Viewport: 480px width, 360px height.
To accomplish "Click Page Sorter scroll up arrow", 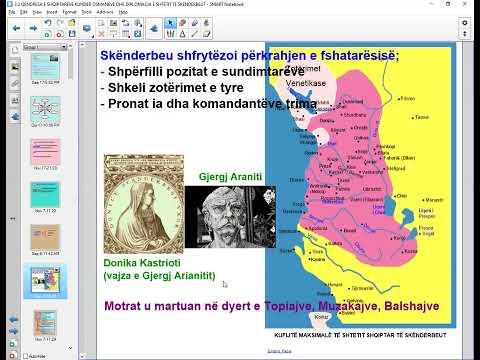I will 70,46.
